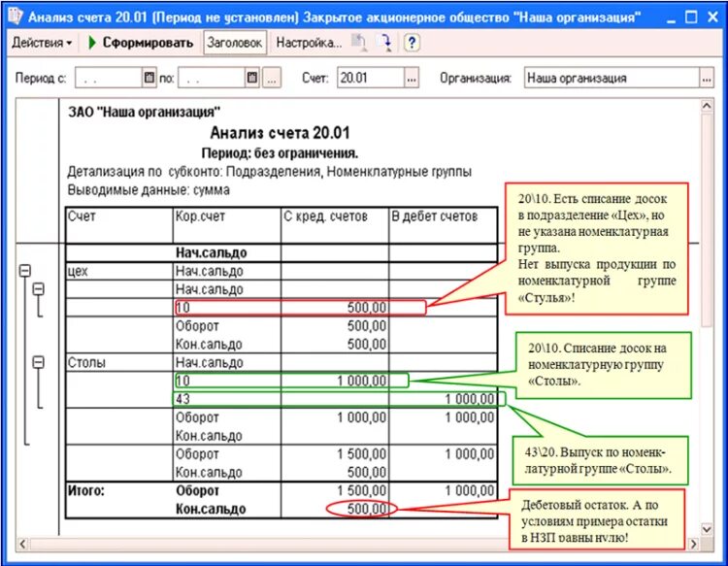
Task: Open period selection ellipsis button
Action: 272,78
